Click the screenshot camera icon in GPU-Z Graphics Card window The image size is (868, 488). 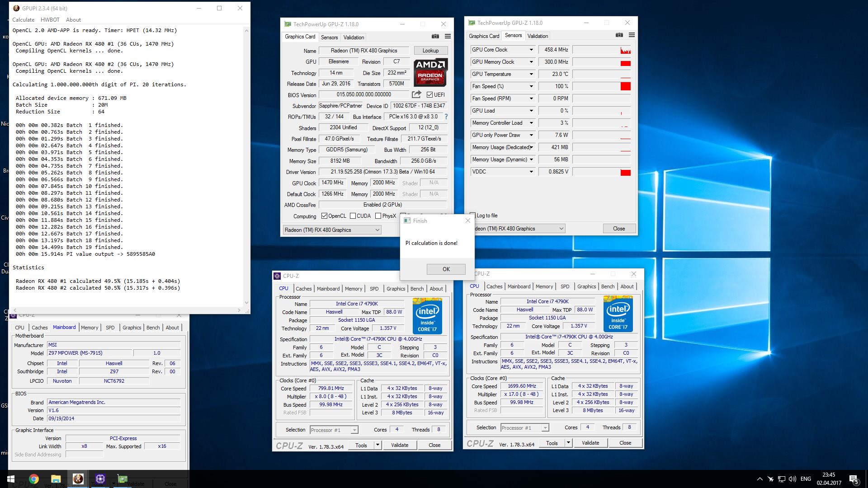(x=435, y=37)
